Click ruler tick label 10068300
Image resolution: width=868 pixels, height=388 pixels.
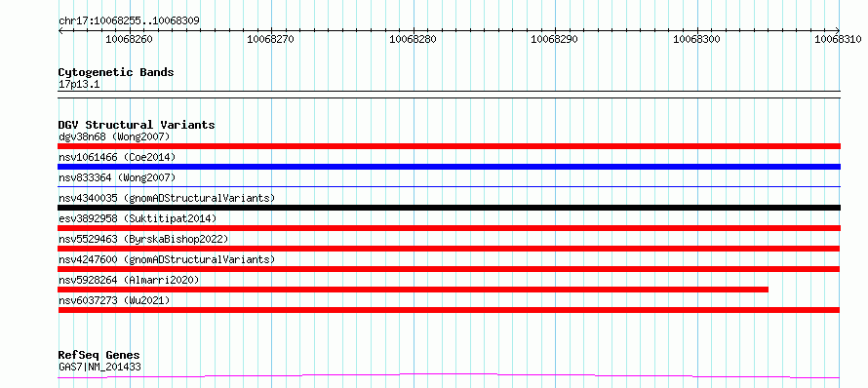(697, 39)
